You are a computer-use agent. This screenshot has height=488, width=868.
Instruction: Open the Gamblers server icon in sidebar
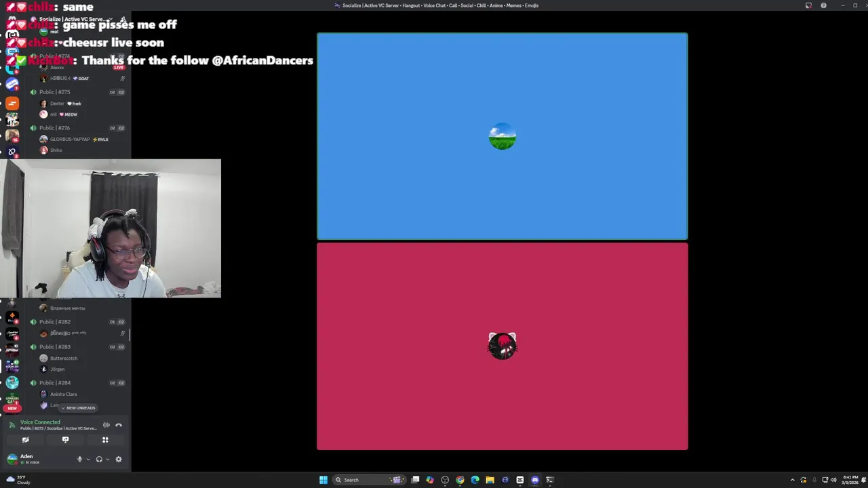point(12,399)
